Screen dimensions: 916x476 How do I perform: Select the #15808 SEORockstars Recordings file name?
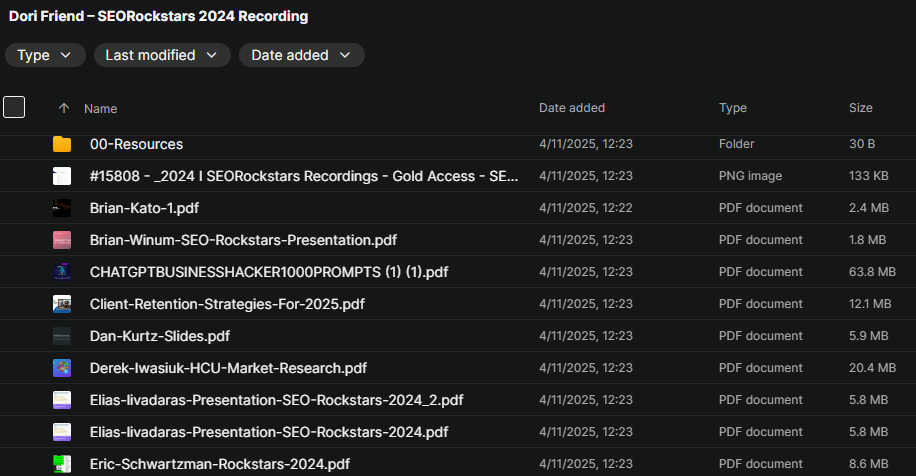(304, 176)
